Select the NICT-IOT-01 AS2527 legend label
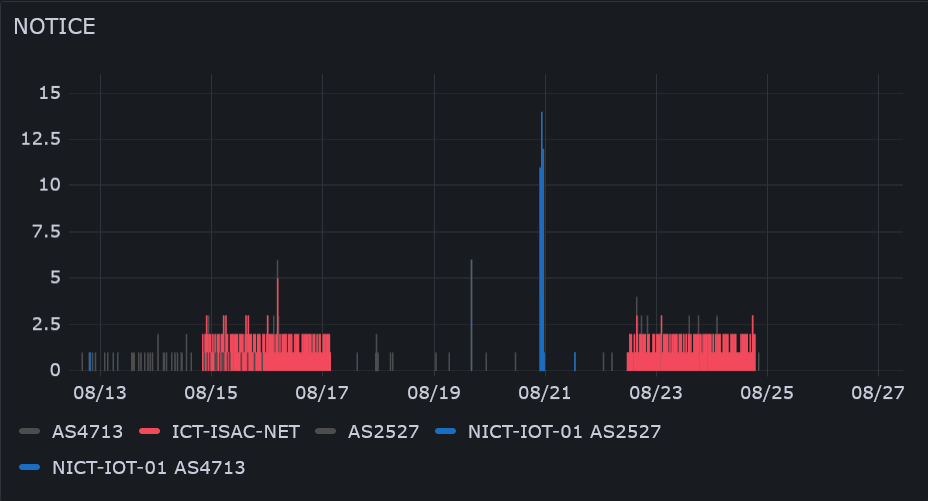This screenshot has height=501, width=928. [564, 432]
